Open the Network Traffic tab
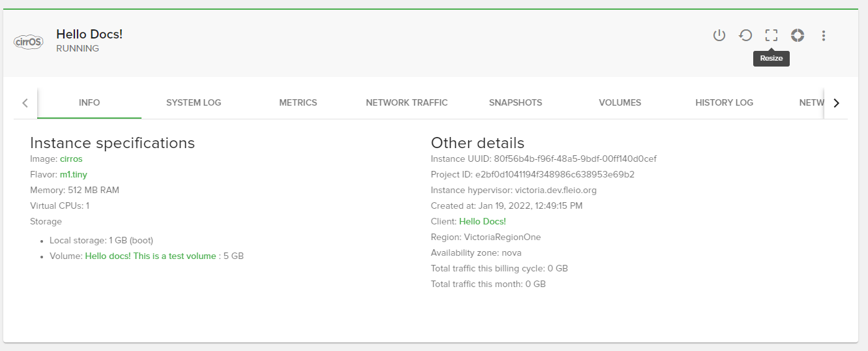 click(x=406, y=102)
